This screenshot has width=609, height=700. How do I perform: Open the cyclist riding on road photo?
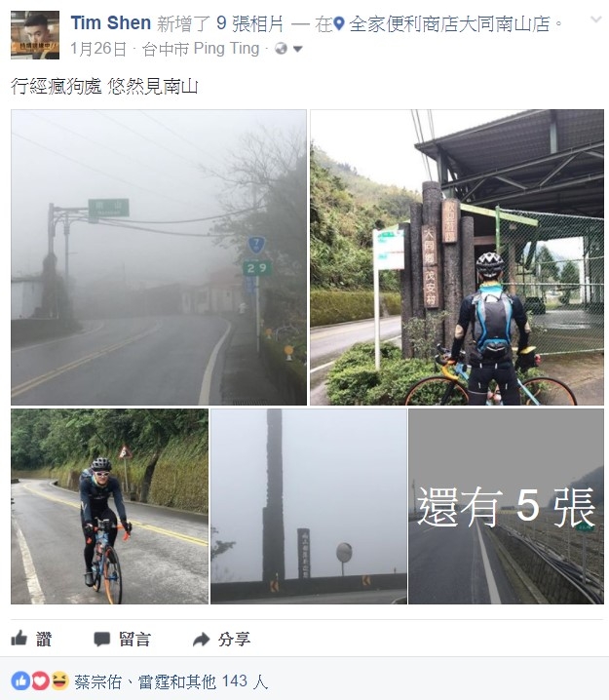click(x=109, y=506)
